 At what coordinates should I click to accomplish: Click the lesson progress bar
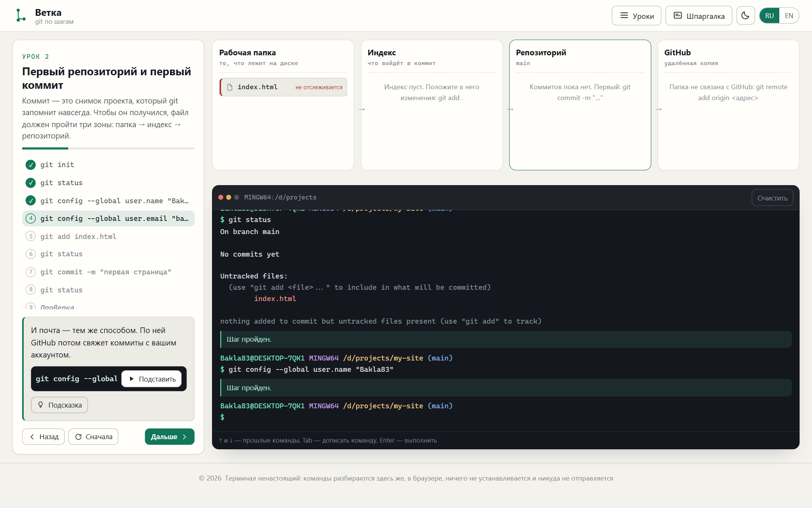(108, 148)
